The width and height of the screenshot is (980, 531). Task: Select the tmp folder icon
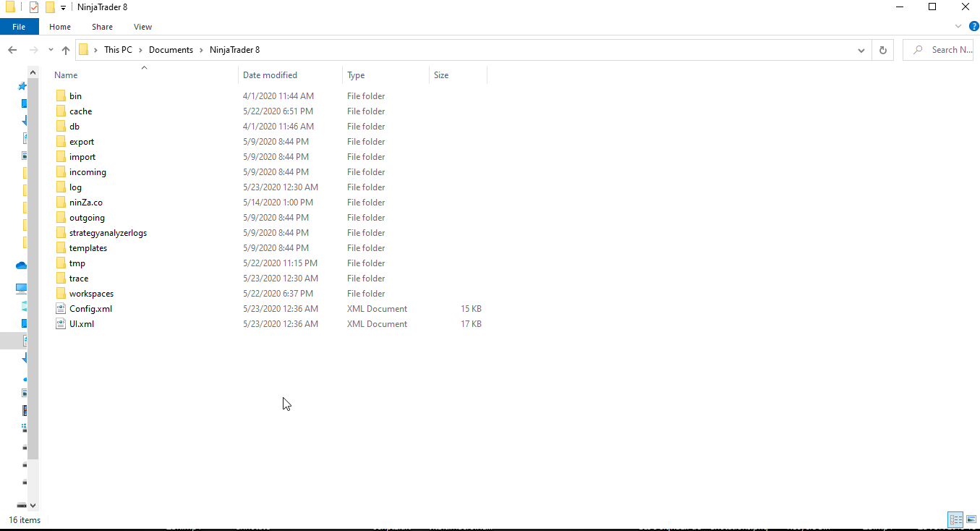[x=61, y=263]
